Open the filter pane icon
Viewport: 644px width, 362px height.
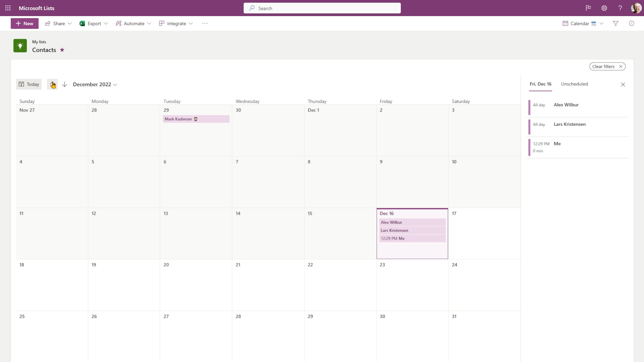[x=616, y=23]
